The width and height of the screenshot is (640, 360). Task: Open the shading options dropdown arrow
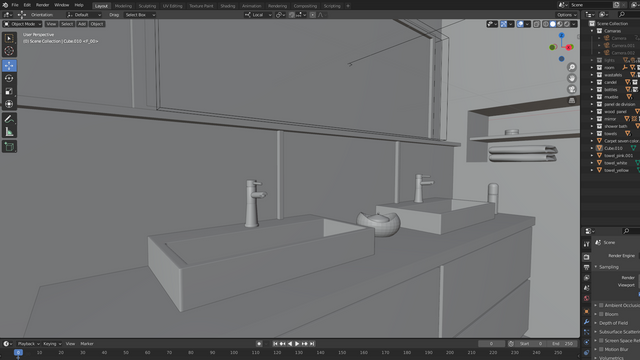click(x=574, y=24)
